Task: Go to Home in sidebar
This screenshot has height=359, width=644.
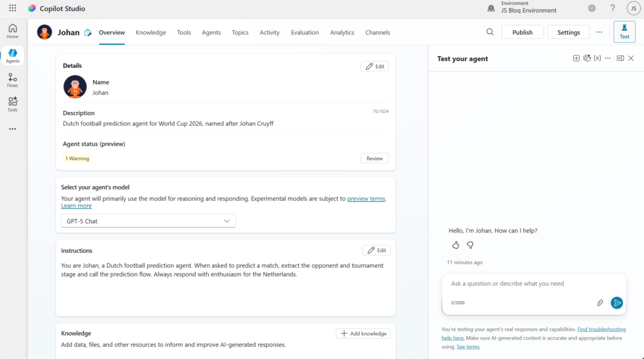Action: pyautogui.click(x=13, y=31)
